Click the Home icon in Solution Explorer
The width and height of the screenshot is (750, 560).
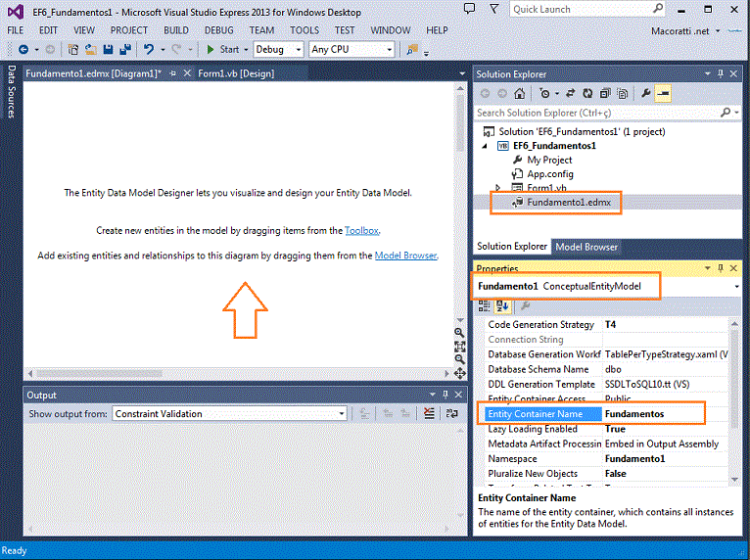coord(520,93)
